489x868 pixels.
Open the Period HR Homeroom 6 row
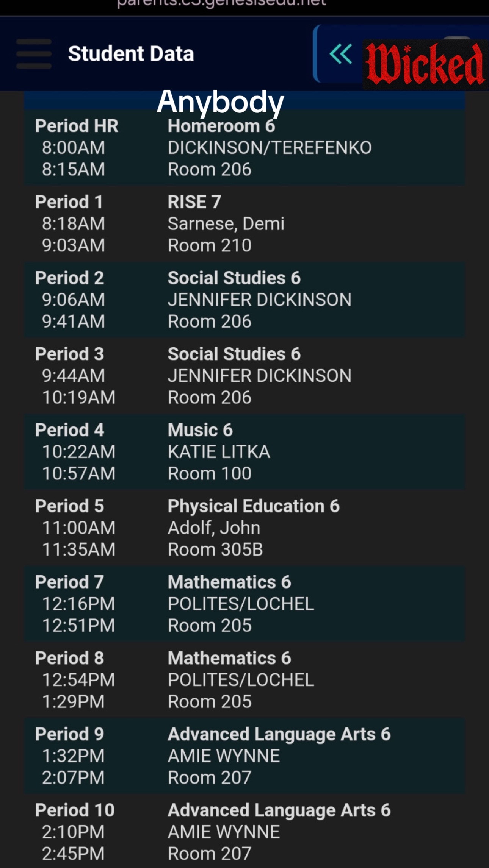click(x=244, y=147)
